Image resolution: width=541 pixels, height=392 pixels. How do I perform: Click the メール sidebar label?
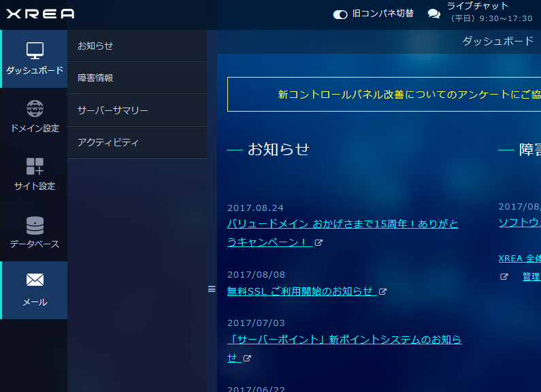(x=35, y=302)
